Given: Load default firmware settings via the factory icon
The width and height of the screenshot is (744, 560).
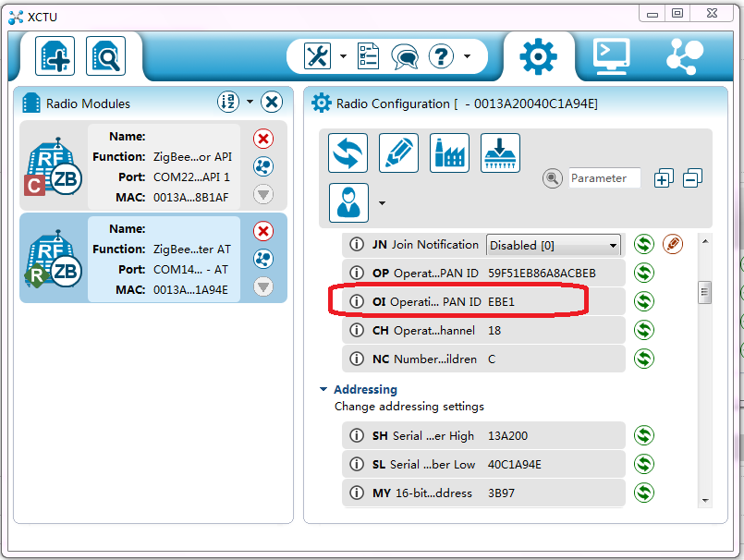Looking at the screenshot, I should [x=449, y=153].
